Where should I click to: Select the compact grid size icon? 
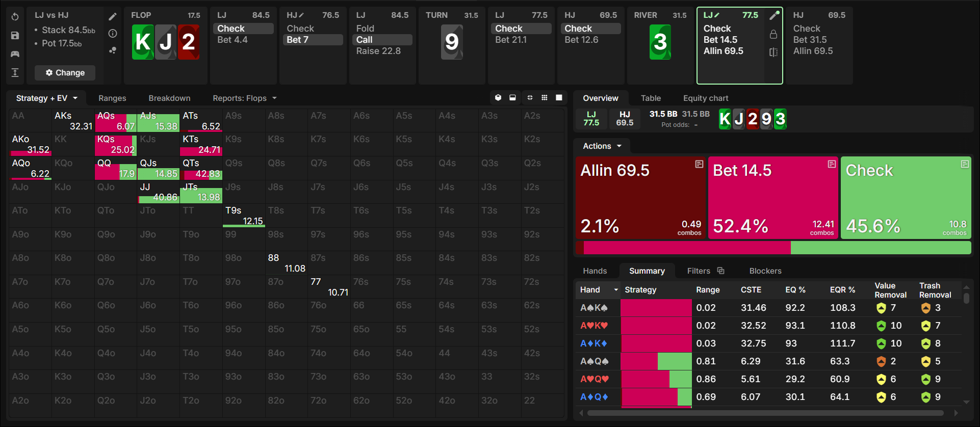point(530,97)
